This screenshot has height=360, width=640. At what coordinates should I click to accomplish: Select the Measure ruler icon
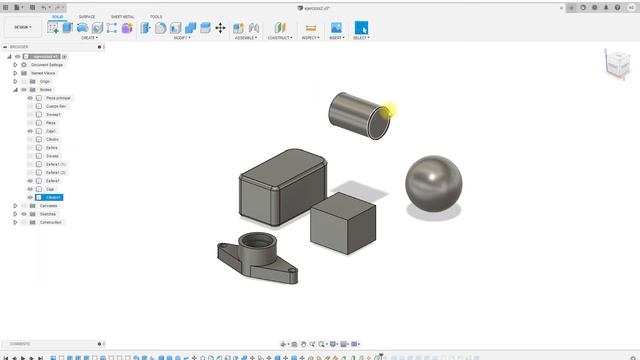(x=311, y=28)
